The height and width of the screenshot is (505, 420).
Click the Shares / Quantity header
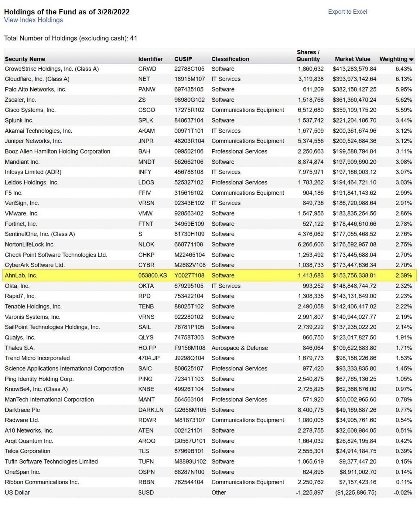click(308, 56)
